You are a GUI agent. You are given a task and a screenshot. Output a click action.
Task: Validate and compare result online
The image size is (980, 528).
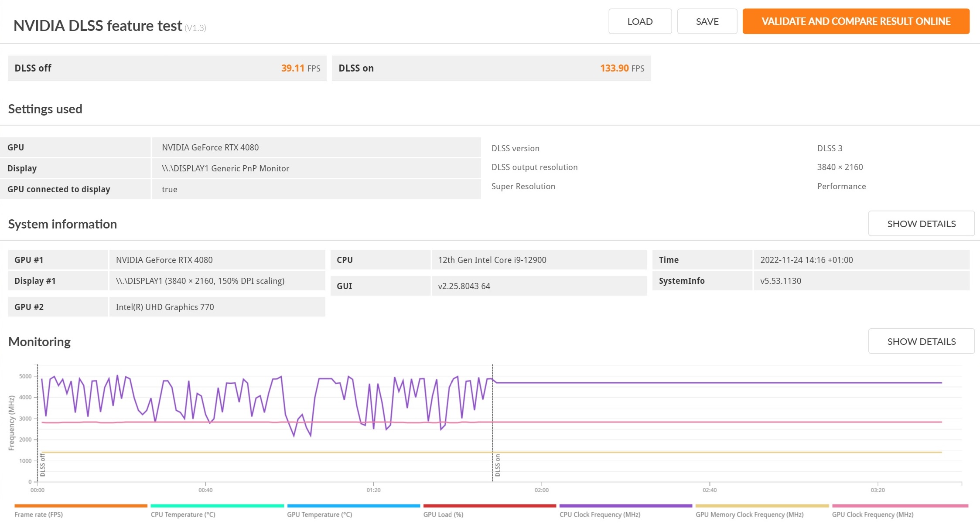point(856,21)
